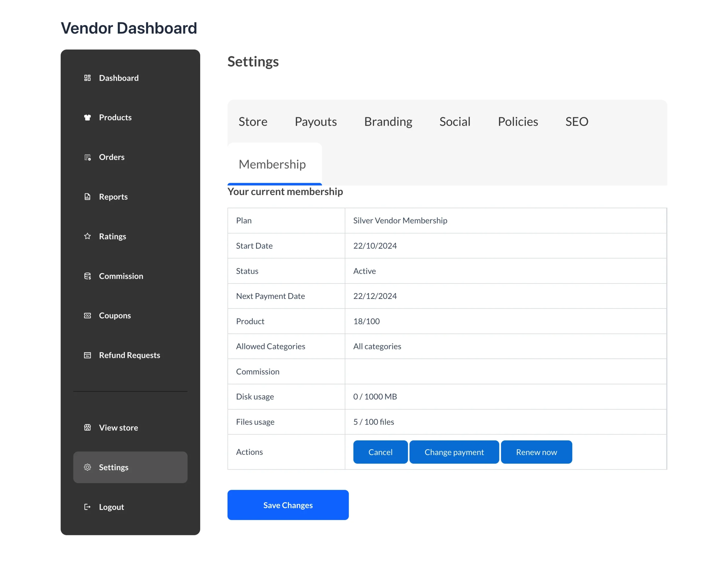Click the Commission label in membership table
Viewport: 728px width, 568px height.
[x=258, y=372]
